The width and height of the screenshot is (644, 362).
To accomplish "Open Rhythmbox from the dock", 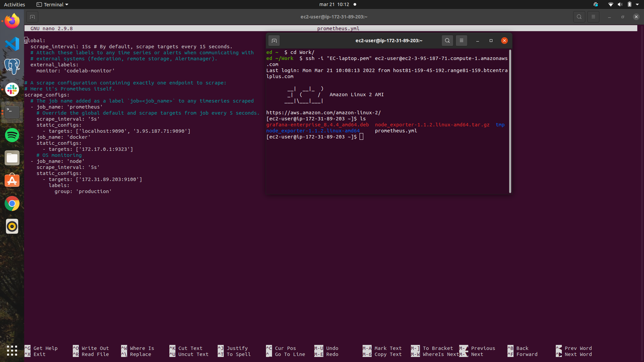I will pos(12,226).
